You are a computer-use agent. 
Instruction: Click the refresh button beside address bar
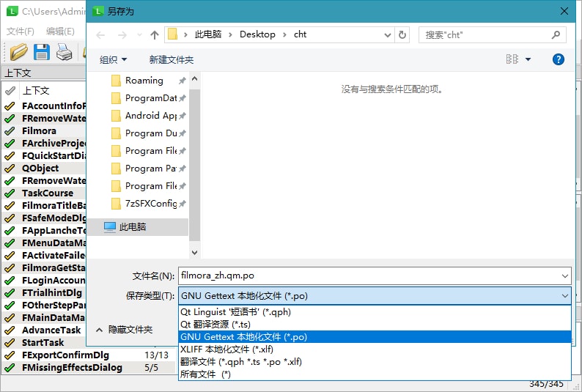point(402,34)
